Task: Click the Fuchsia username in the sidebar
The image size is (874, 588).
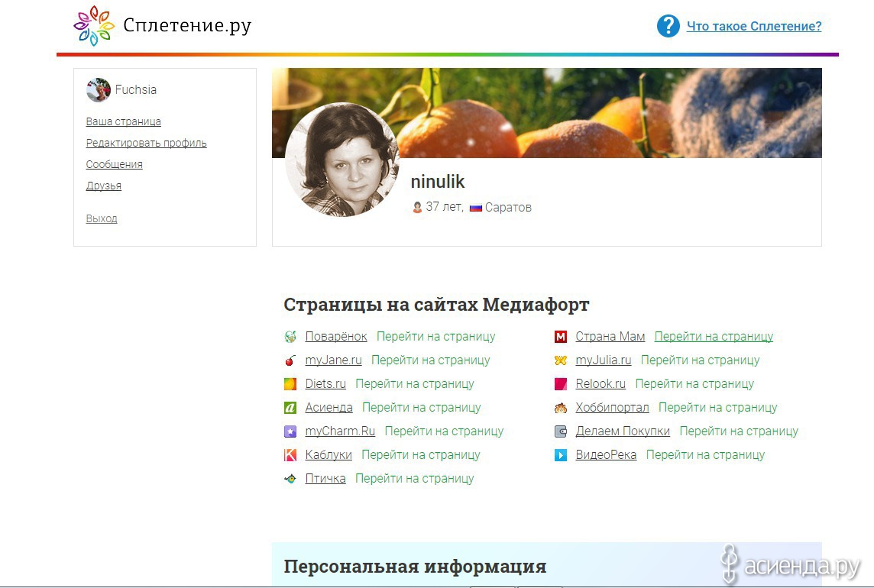Action: click(135, 90)
